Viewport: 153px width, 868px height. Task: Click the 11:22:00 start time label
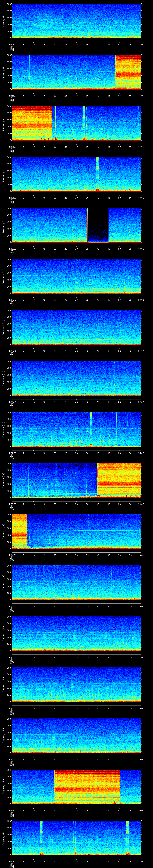(x=12, y=453)
